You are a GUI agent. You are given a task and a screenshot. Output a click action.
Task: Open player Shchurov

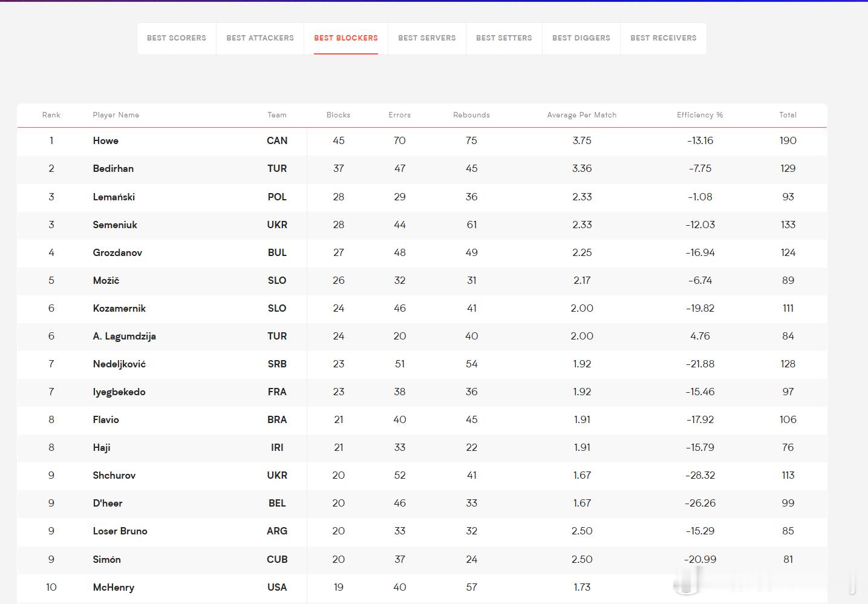pos(114,476)
